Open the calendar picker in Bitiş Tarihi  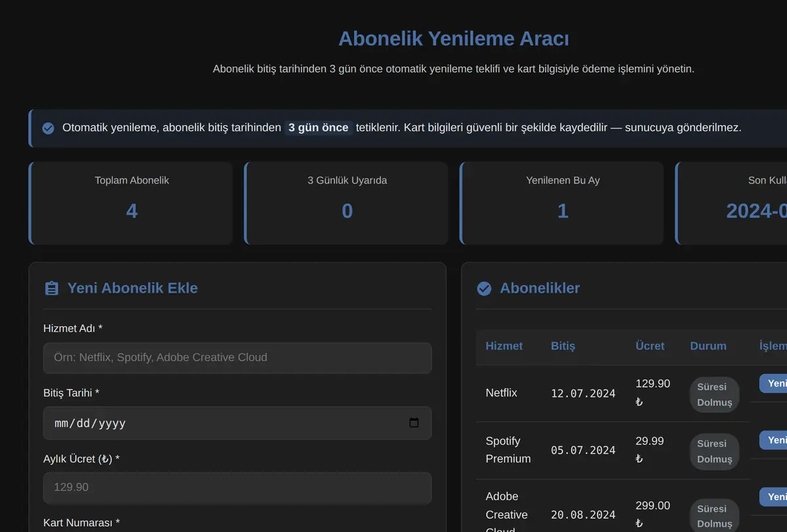click(414, 423)
